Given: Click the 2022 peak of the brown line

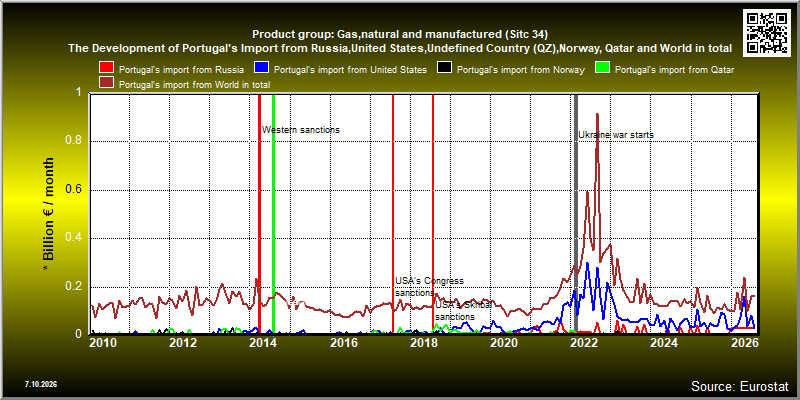Looking at the screenshot, I should [597, 115].
